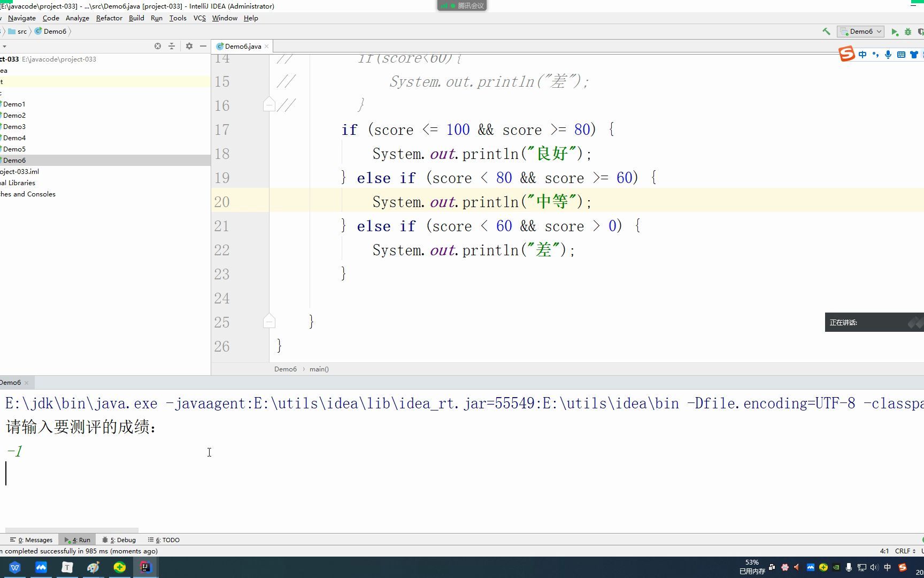This screenshot has width=924, height=578.
Task: Click the src breadcrumb in navigation bar
Action: click(18, 32)
